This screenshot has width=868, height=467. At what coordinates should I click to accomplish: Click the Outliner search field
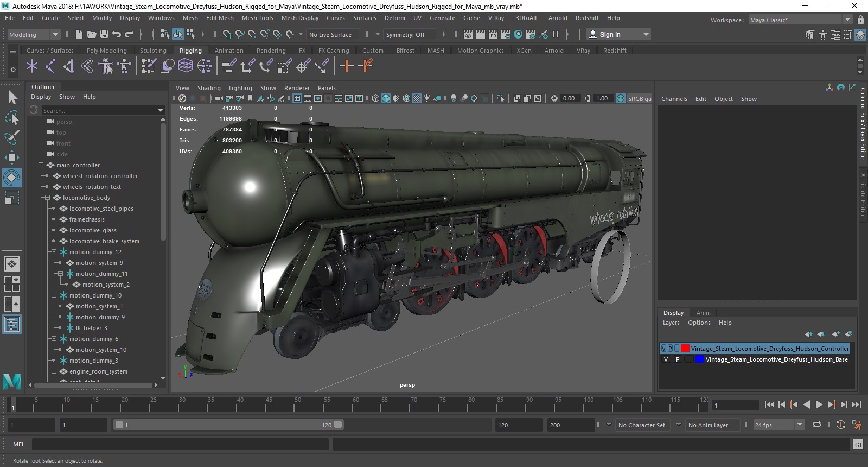coord(103,110)
